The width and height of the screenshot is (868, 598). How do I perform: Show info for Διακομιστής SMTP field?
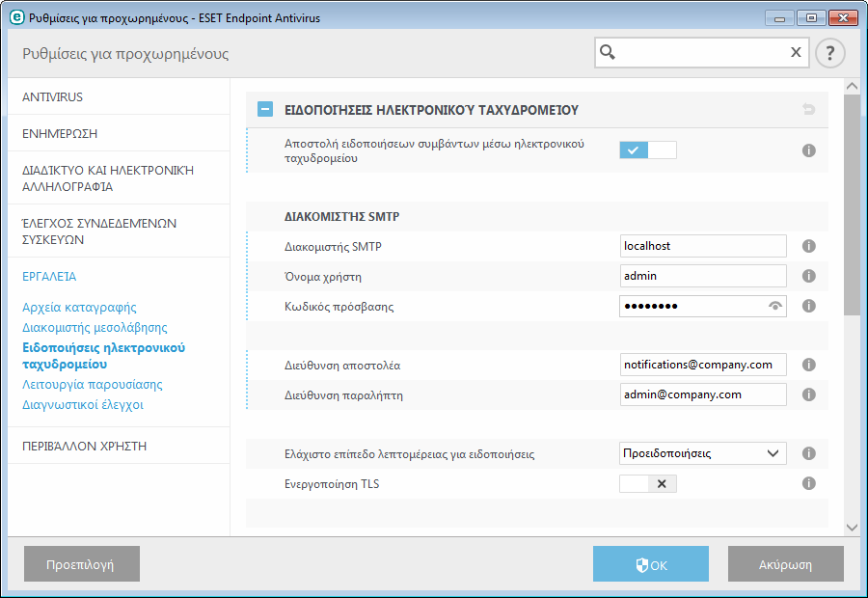809,246
